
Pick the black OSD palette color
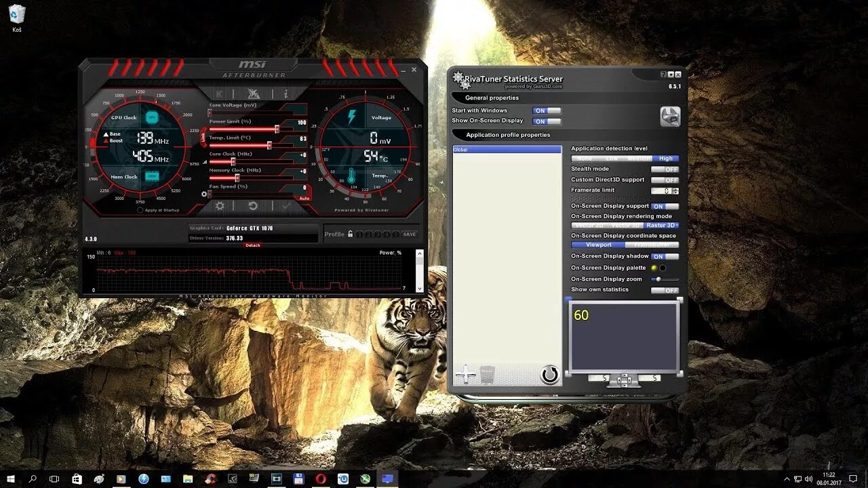coord(663,268)
